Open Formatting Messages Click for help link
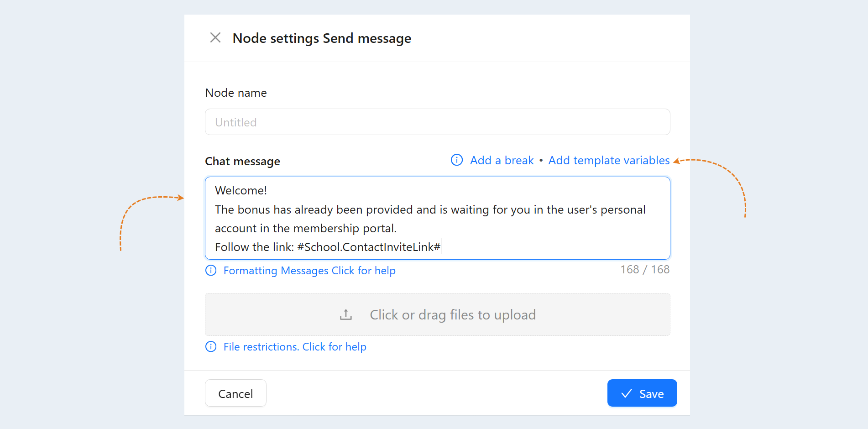The width and height of the screenshot is (868, 429). tap(309, 271)
